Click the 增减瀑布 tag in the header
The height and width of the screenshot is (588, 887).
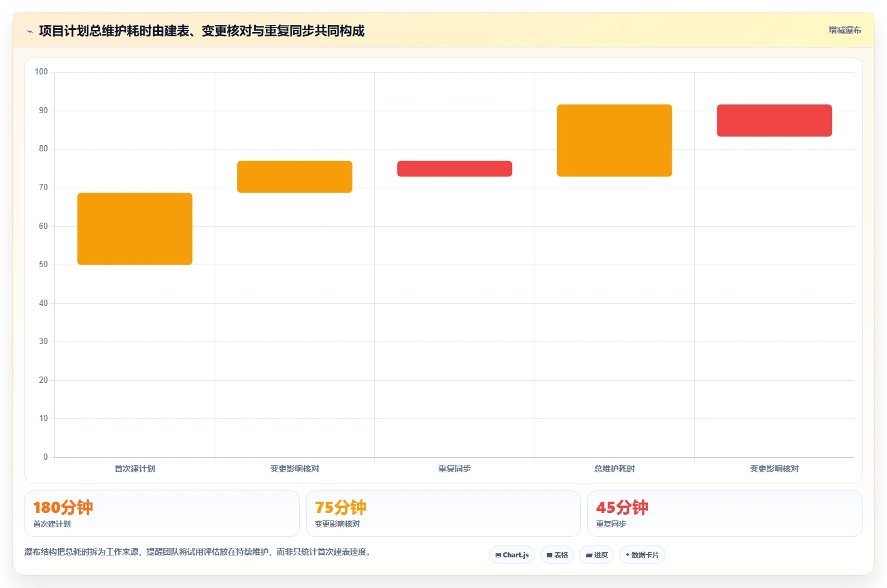844,30
